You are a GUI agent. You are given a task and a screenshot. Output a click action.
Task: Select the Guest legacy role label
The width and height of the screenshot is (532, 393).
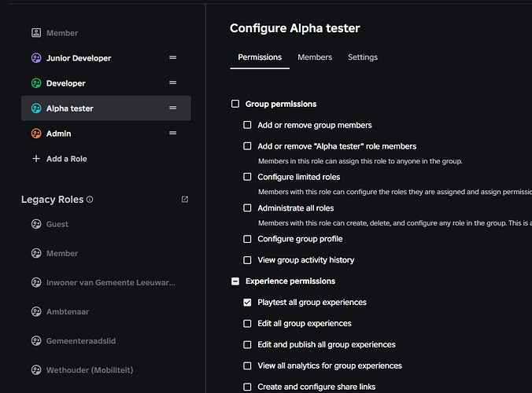click(x=57, y=224)
